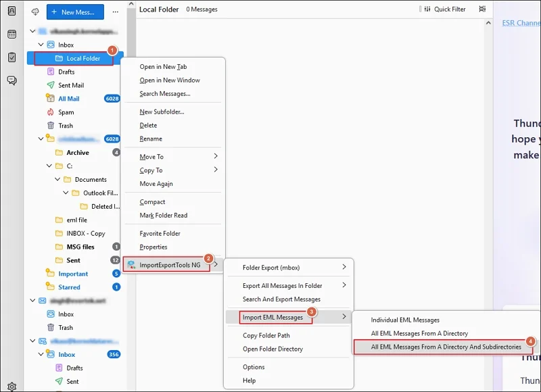
Task: Select the Drafts folder under first Inbox
Action: [66, 72]
